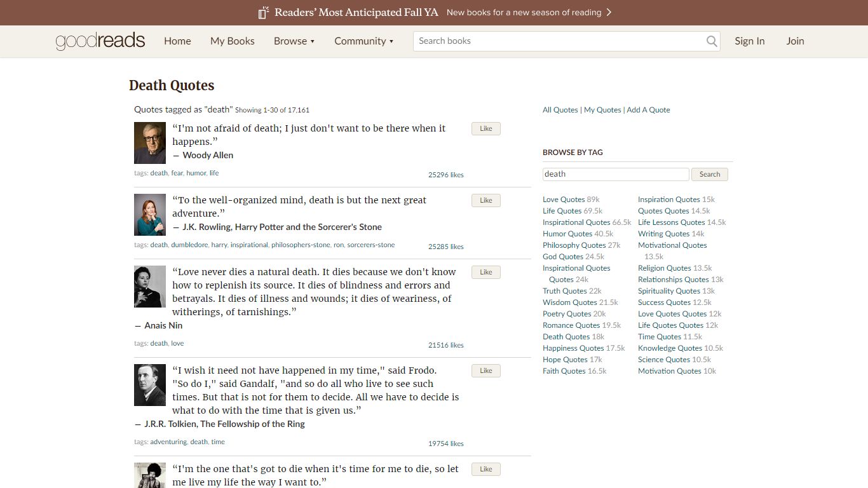Browse Motivation Quotes 10k tag
The width and height of the screenshot is (868, 488).
[670, 371]
